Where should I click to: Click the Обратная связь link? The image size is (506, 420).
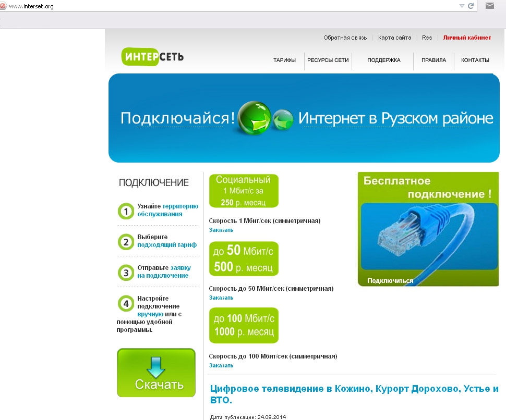pos(345,38)
